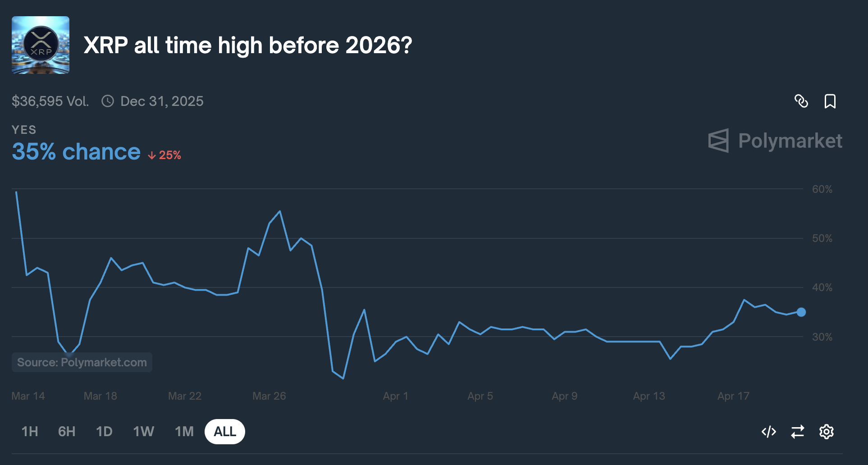Click the XRP market thumbnail image
The height and width of the screenshot is (465, 868).
click(x=41, y=45)
